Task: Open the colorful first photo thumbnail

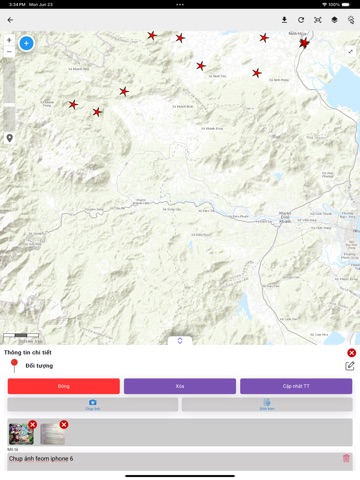Action: tap(21, 434)
